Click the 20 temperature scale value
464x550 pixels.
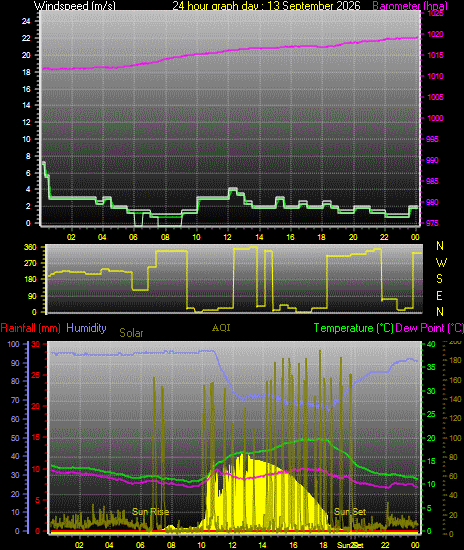point(431,438)
